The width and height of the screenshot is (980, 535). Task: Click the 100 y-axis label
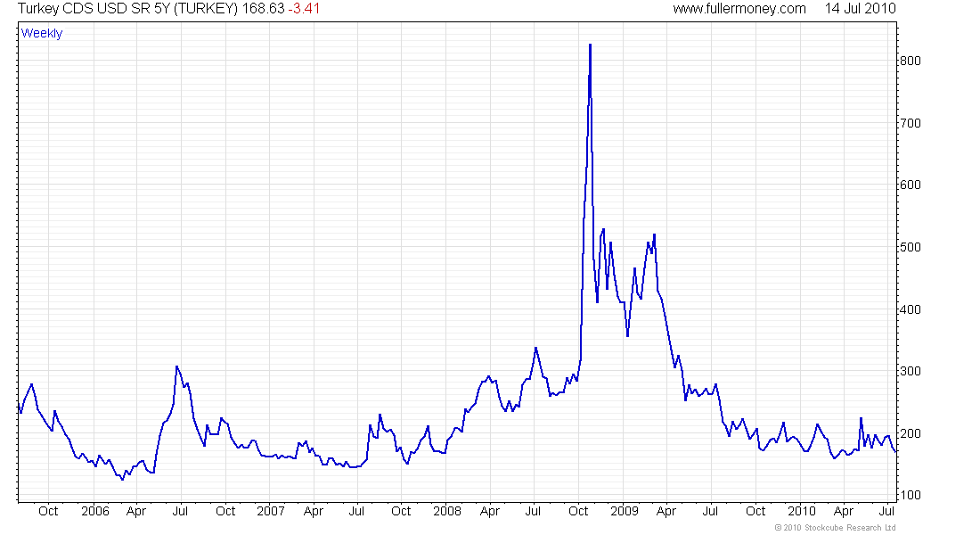pyautogui.click(x=910, y=495)
